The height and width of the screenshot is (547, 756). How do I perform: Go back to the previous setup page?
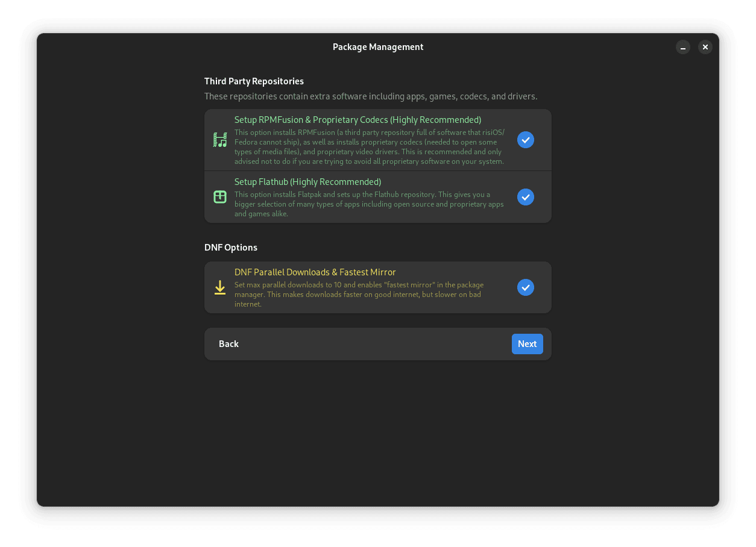click(229, 344)
